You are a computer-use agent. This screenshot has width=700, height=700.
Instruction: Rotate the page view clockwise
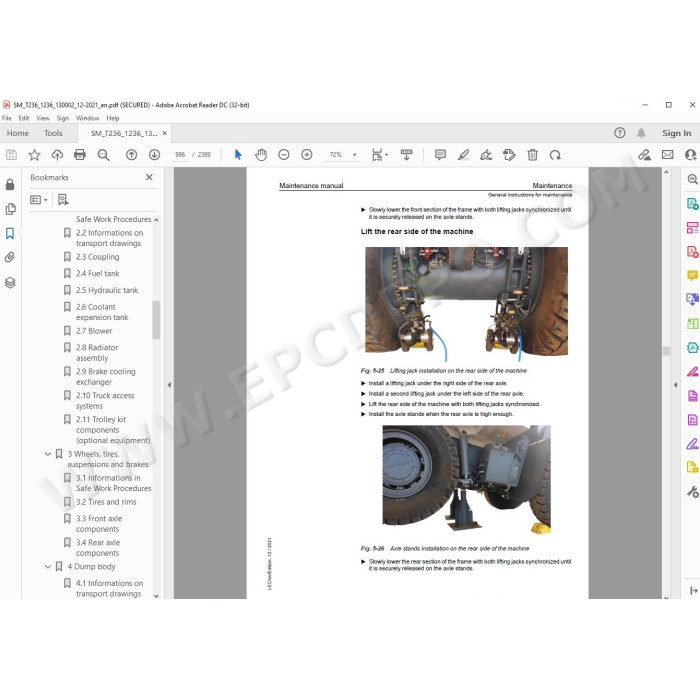555,155
